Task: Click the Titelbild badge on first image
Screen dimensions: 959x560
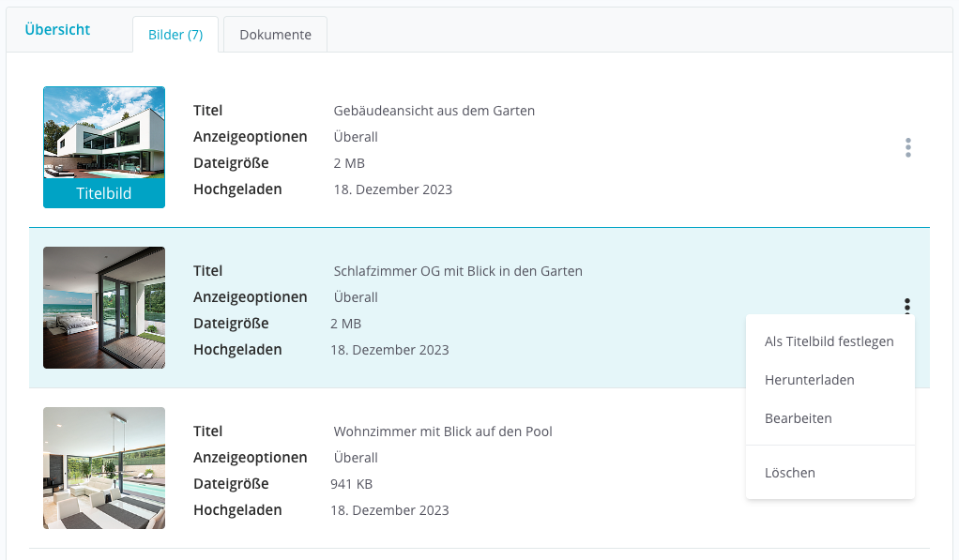Action: [x=104, y=194]
